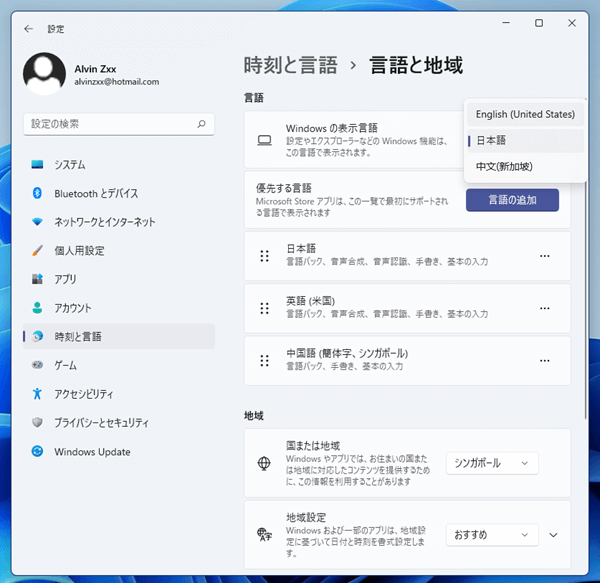The height and width of the screenshot is (583, 600).
Task: Open プライバシーとセキュリティ settings
Action: click(x=119, y=422)
